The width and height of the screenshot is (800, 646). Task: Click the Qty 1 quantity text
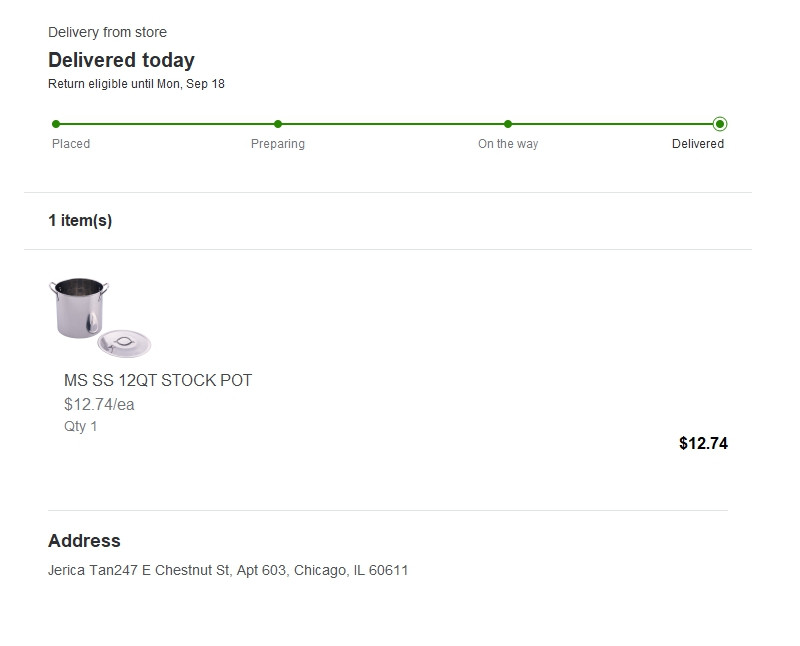[x=81, y=426]
